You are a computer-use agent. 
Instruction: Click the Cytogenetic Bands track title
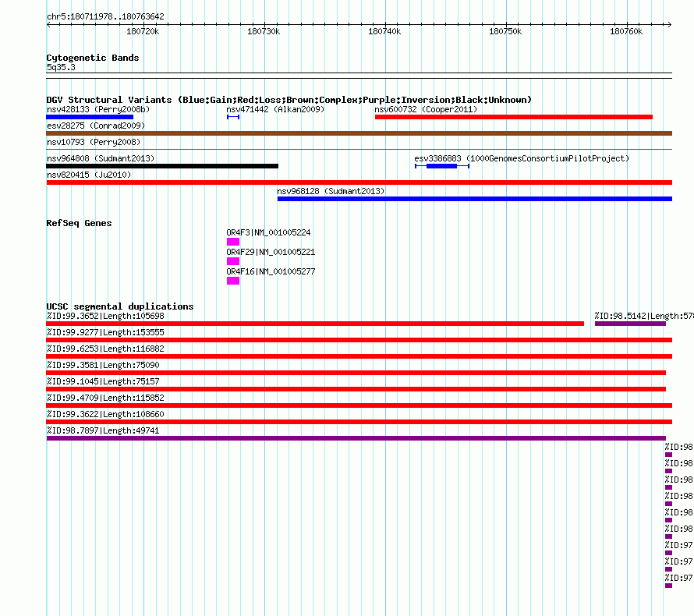tap(93, 58)
